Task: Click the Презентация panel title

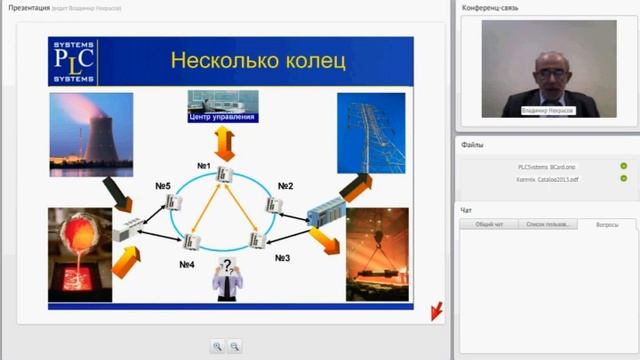Action: [x=29, y=8]
